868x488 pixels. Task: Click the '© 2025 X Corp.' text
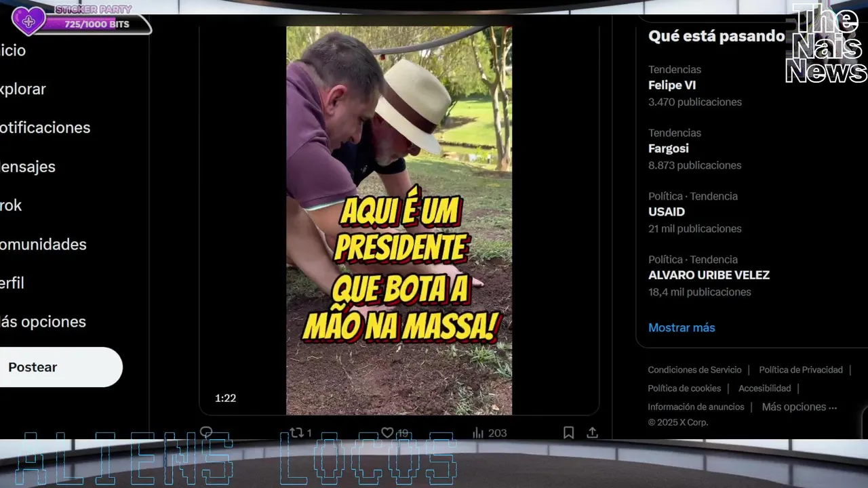pyautogui.click(x=677, y=422)
